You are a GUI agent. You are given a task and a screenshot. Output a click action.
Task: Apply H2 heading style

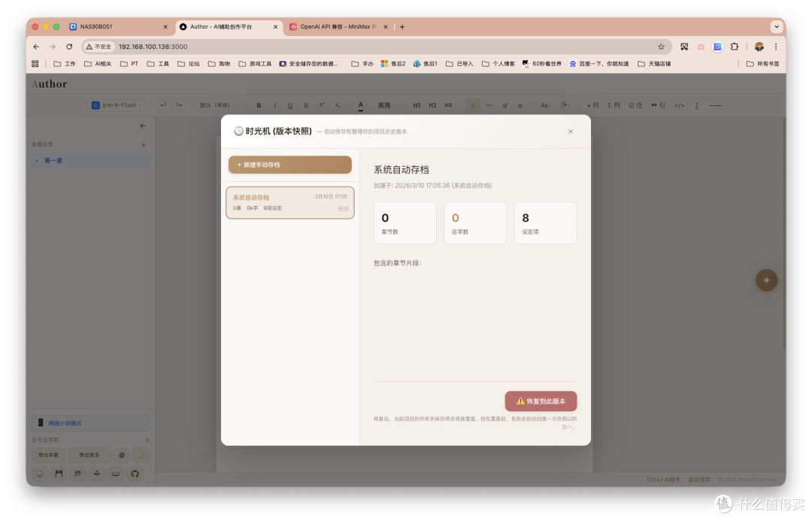(x=432, y=105)
